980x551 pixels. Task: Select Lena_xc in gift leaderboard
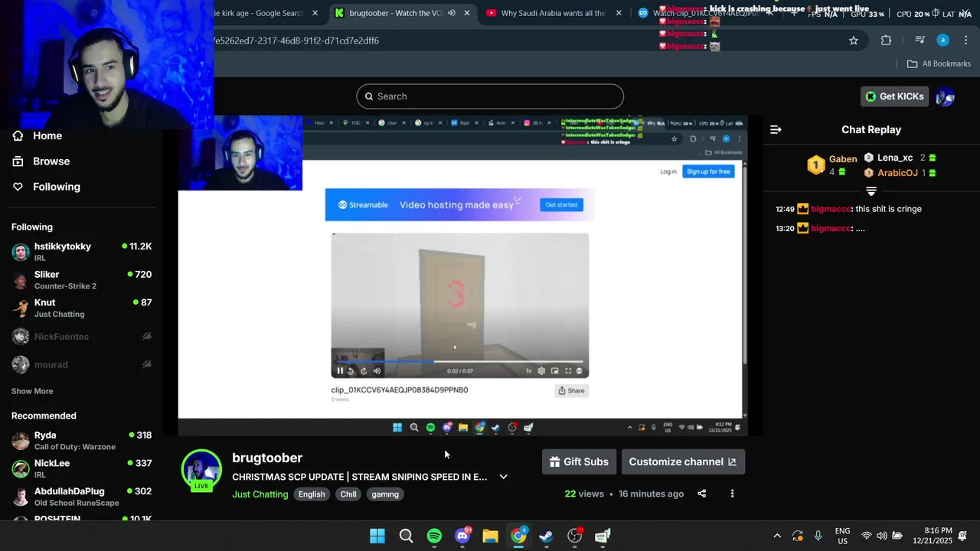point(900,158)
